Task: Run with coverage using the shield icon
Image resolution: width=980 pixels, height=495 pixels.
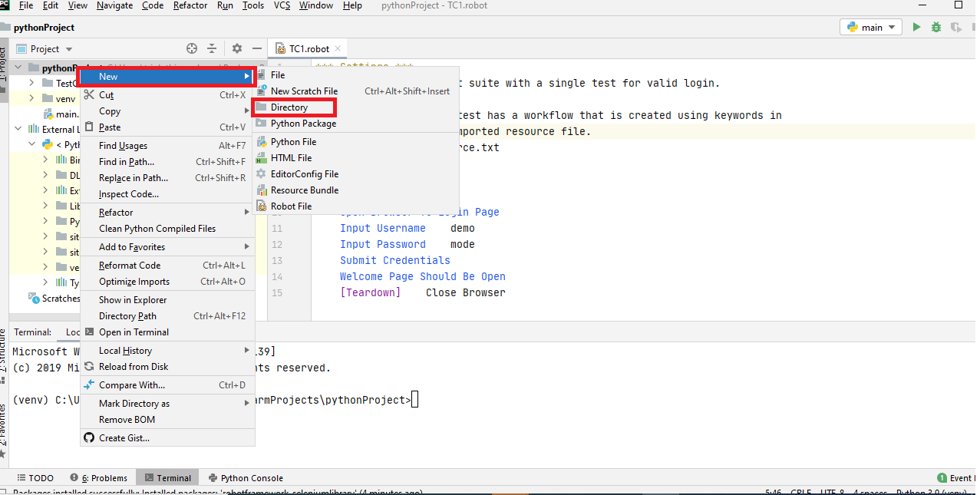Action: click(x=955, y=27)
